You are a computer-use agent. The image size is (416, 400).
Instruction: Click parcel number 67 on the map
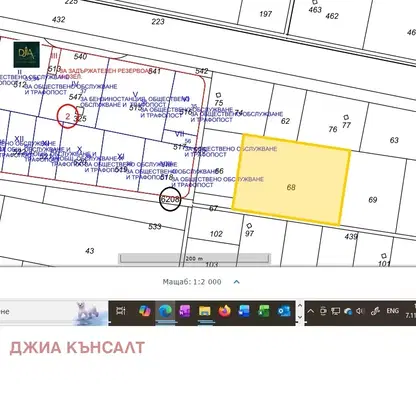click(213, 208)
